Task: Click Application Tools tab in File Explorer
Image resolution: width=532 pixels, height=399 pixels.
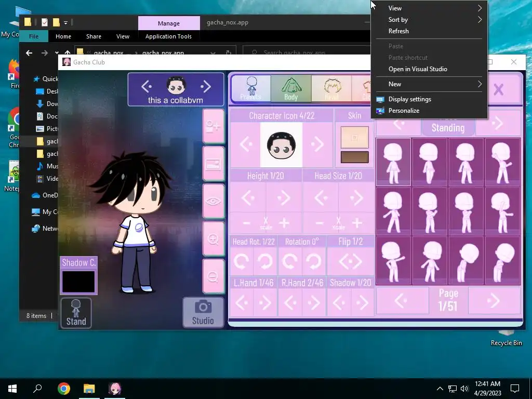Action: (x=168, y=36)
